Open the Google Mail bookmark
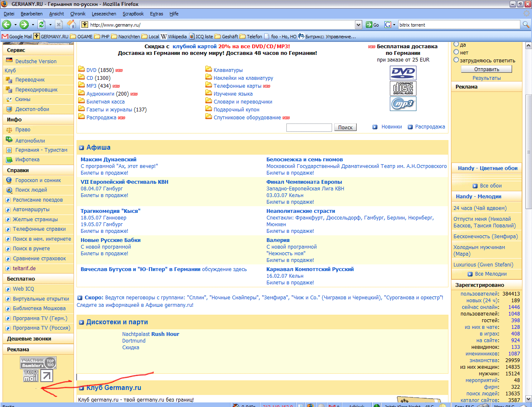This screenshot has height=407, width=532. pyautogui.click(x=17, y=37)
